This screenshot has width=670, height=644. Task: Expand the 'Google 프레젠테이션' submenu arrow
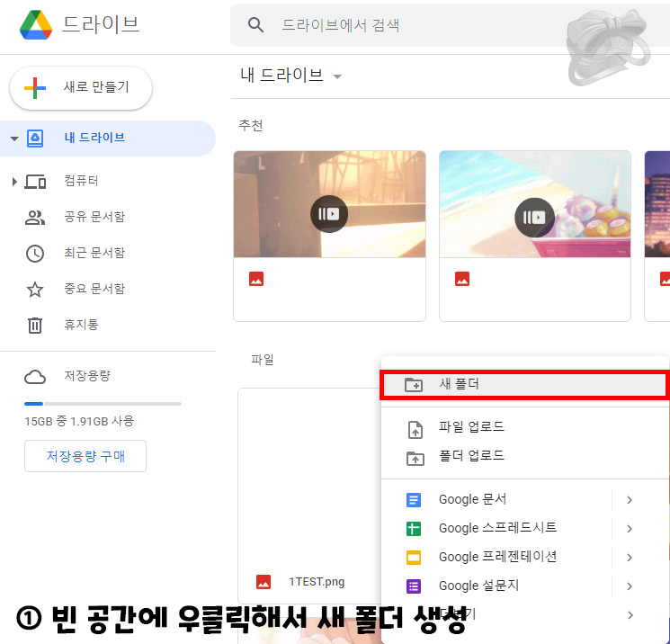click(630, 558)
